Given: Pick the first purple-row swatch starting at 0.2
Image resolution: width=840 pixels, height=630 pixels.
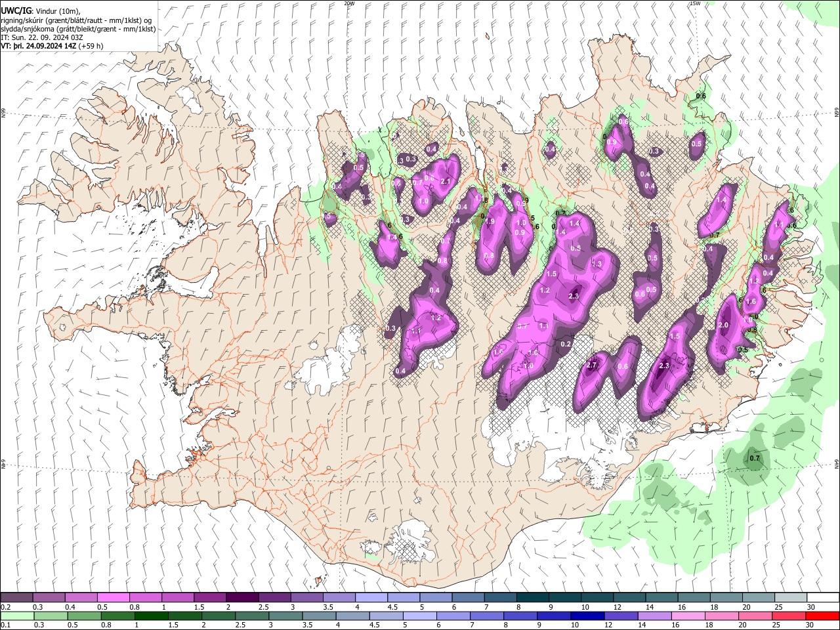Looking at the screenshot, I should [x=16, y=598].
